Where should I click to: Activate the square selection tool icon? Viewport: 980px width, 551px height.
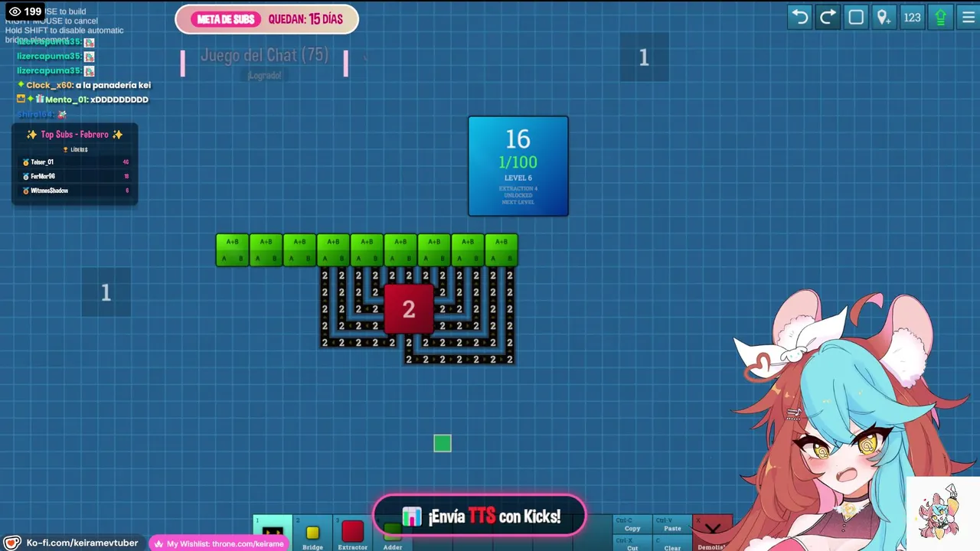856,17
